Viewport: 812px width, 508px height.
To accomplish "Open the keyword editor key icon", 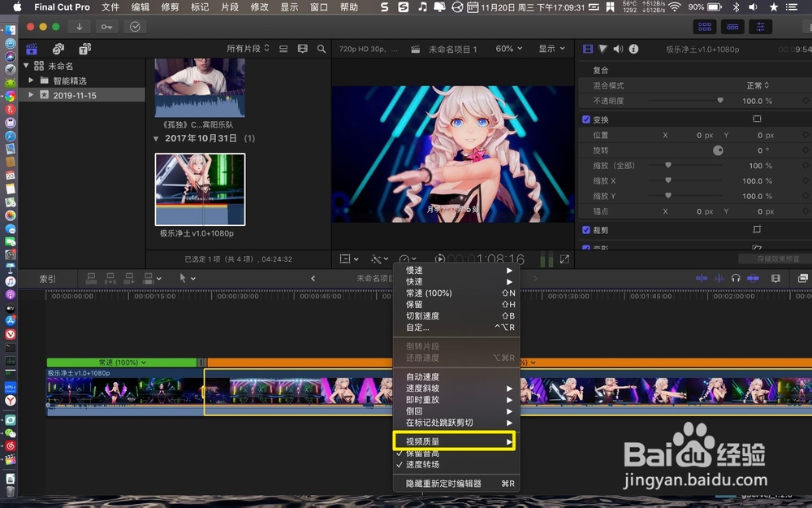I will coord(106,27).
